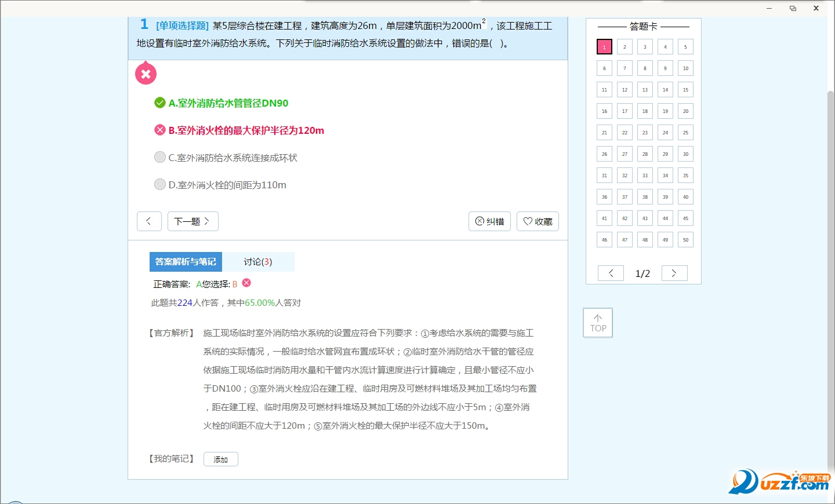Click the TOP back-to-top button
Image resolution: width=835 pixels, height=504 pixels.
coord(598,323)
